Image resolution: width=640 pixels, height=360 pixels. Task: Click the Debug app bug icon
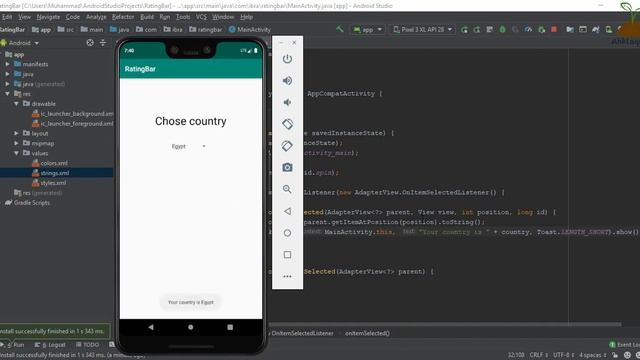502,29
